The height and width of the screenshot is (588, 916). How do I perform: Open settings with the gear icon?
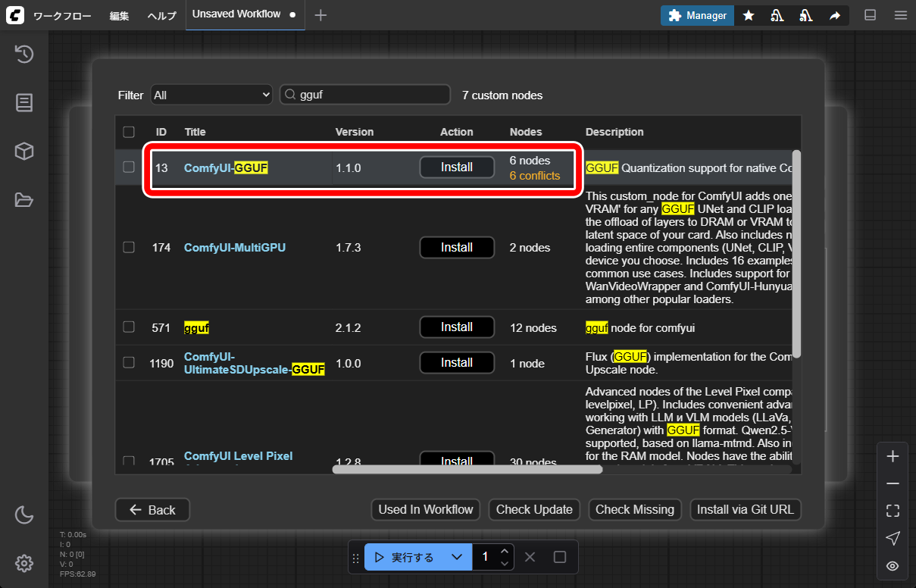24,563
